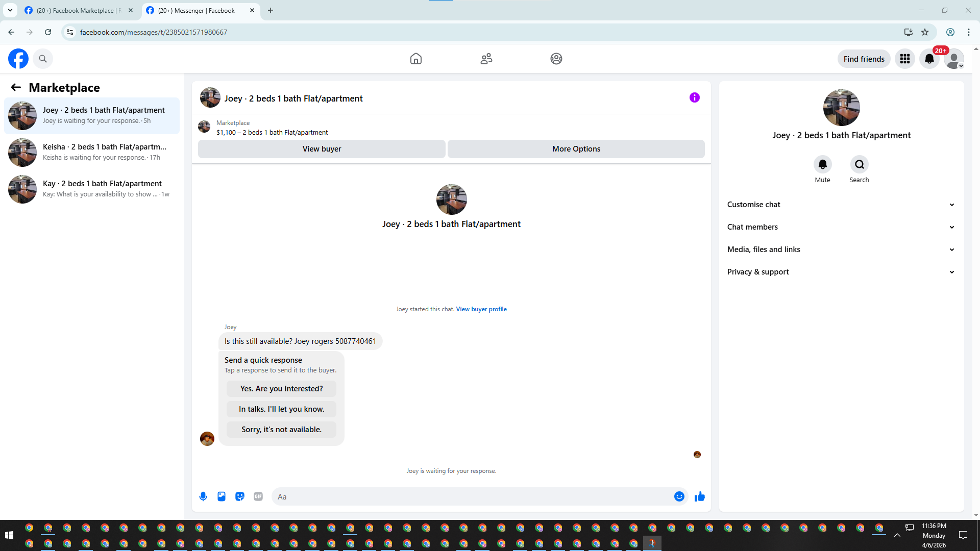Viewport: 980px width, 551px height.
Task: Open Facebook home via logo
Action: pos(18,59)
